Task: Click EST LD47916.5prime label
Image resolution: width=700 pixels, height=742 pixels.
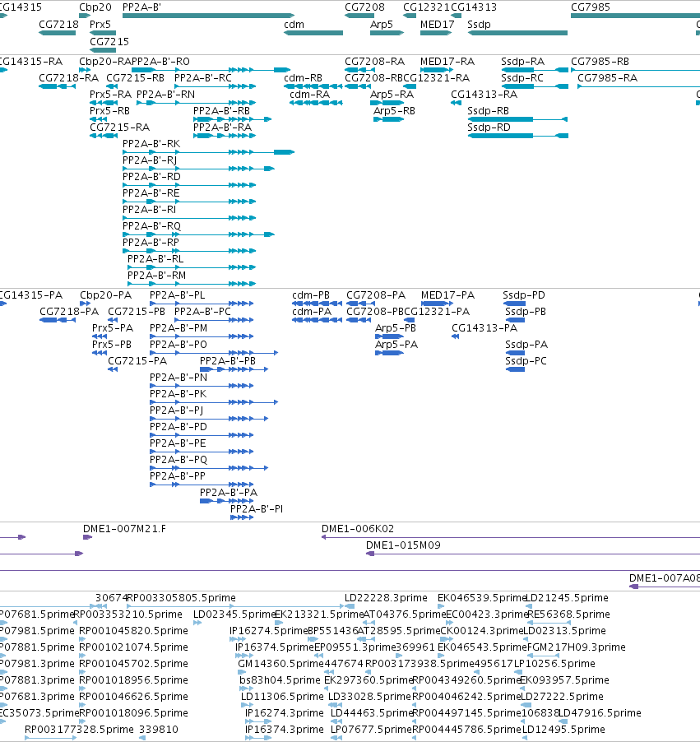Action: click(600, 712)
